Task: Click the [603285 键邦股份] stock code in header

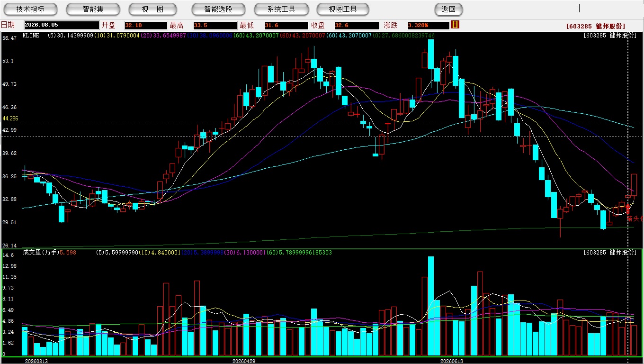Action: click(596, 26)
